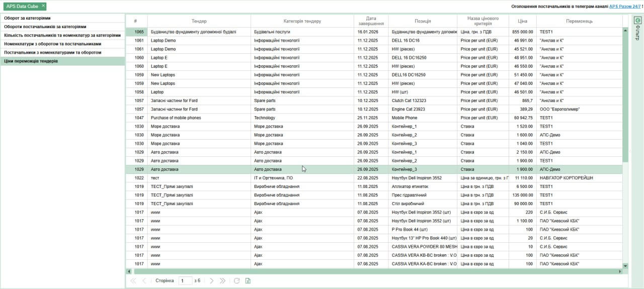The width and height of the screenshot is (644, 289).
Task: Sort by the Ціна column header
Action: (x=522, y=21)
